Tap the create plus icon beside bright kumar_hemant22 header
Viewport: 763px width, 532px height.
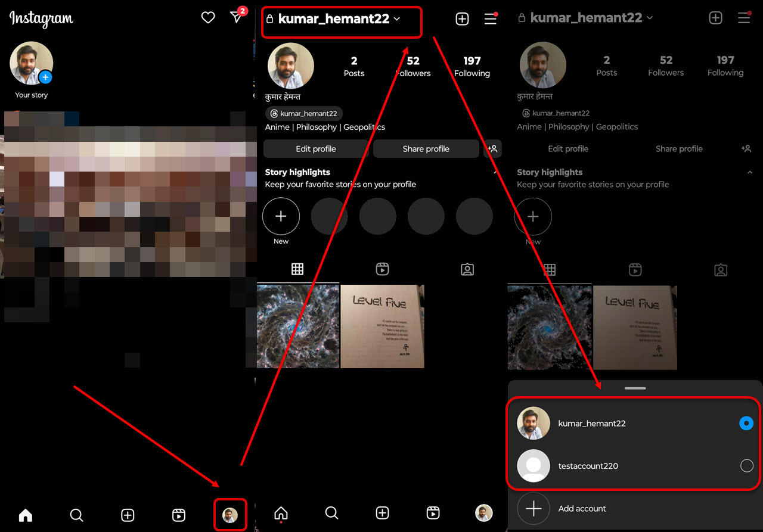[462, 19]
